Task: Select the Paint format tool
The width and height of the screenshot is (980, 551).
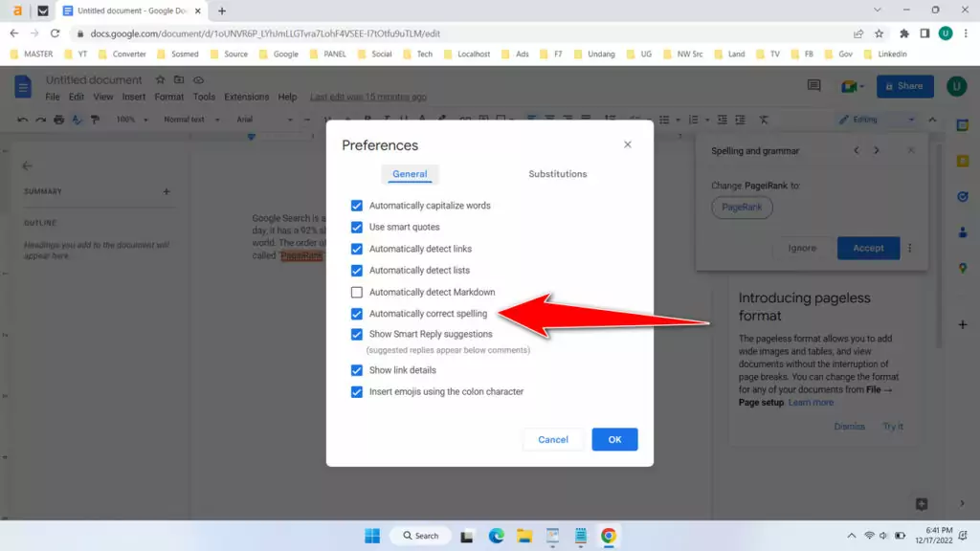Action: click(96, 120)
